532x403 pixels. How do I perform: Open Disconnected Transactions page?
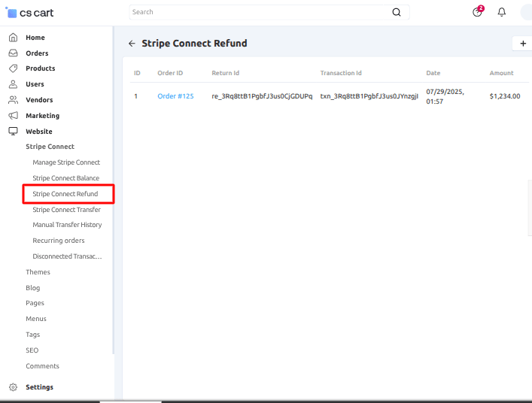click(67, 256)
